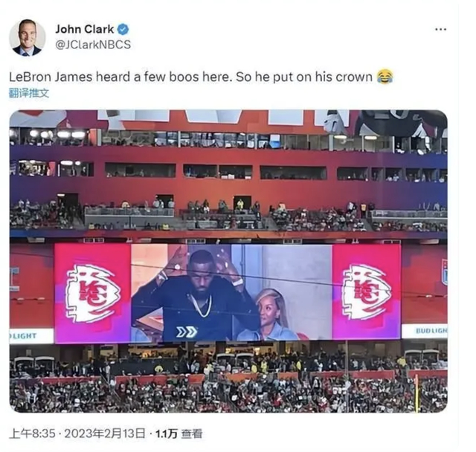Click the 2023年2月13日 date

[105, 433]
